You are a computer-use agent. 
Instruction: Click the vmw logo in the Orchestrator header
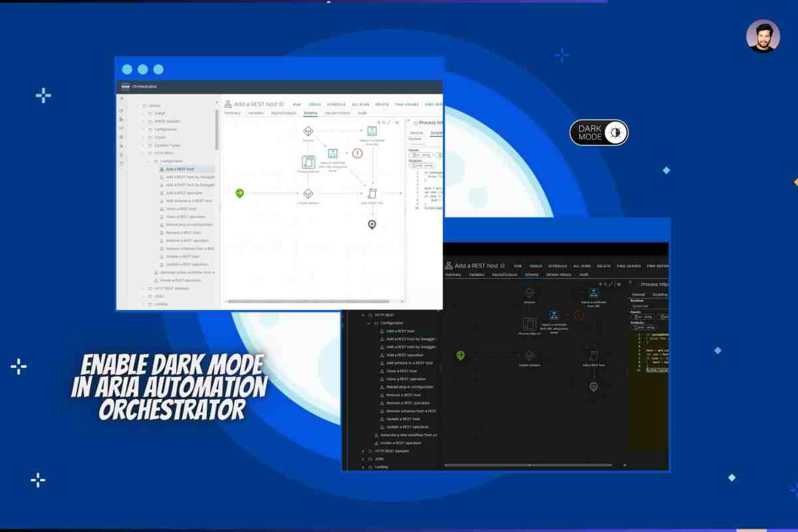tap(125, 86)
